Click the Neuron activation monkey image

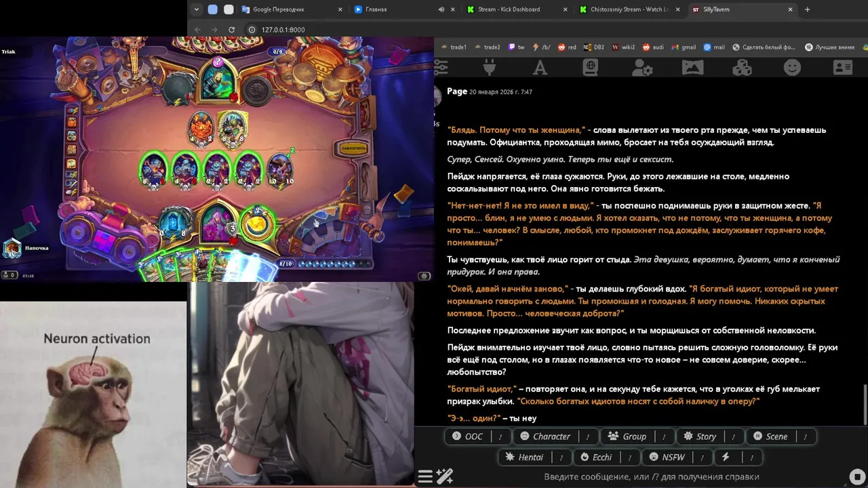(93, 394)
